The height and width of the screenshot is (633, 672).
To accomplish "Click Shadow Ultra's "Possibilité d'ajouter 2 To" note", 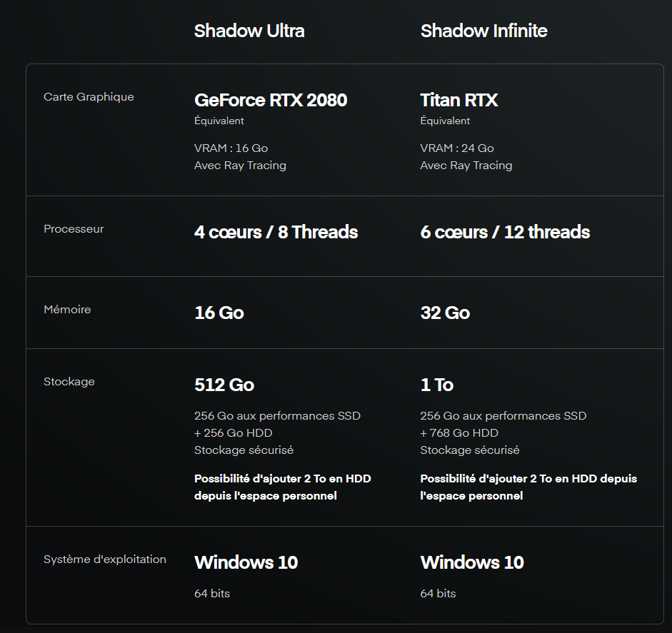I will 282,487.
